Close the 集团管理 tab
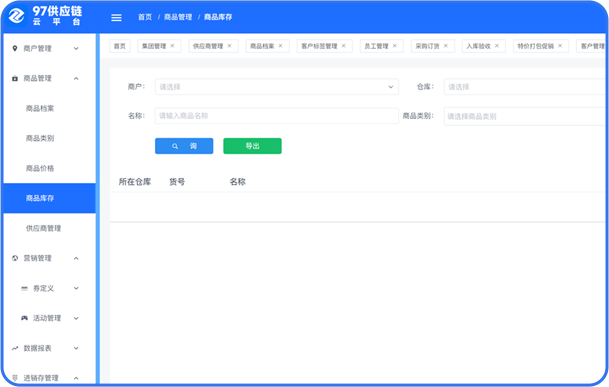The height and width of the screenshot is (387, 609). [172, 46]
